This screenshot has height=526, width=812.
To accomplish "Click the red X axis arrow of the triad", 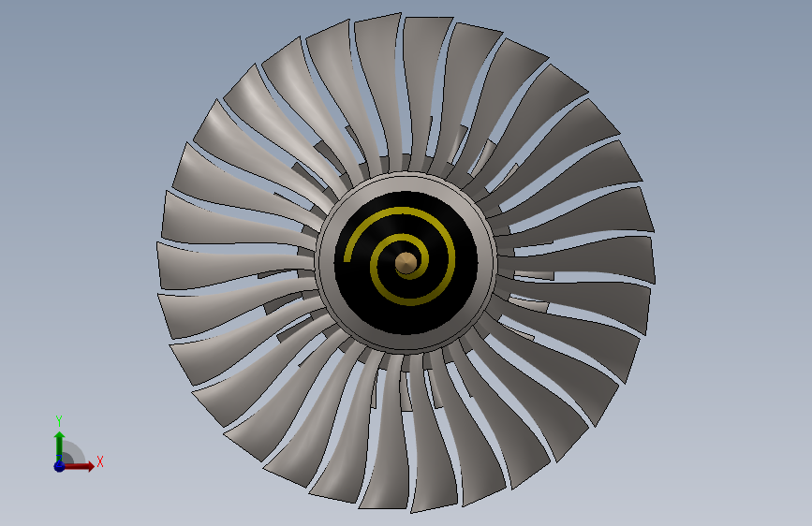I will [79, 466].
